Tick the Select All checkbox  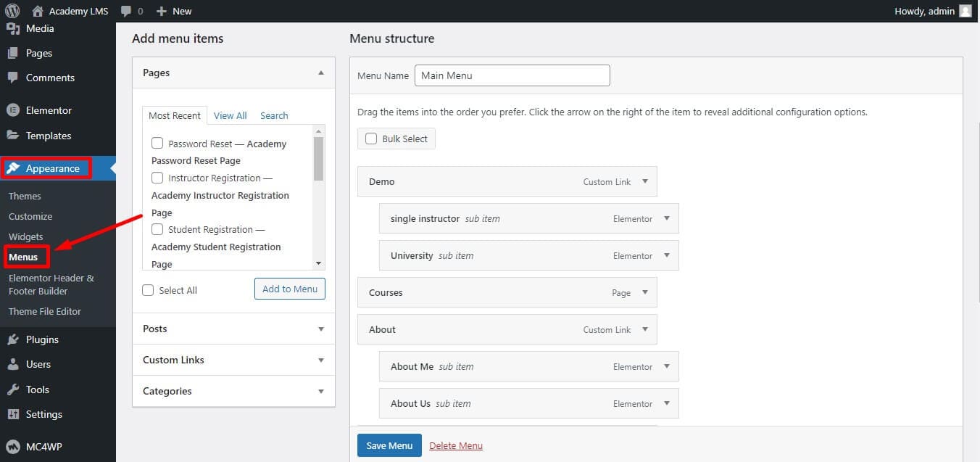click(149, 290)
